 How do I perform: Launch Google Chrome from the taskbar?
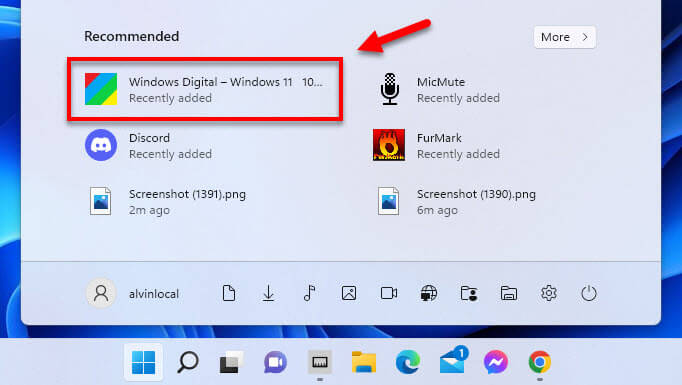(x=540, y=362)
